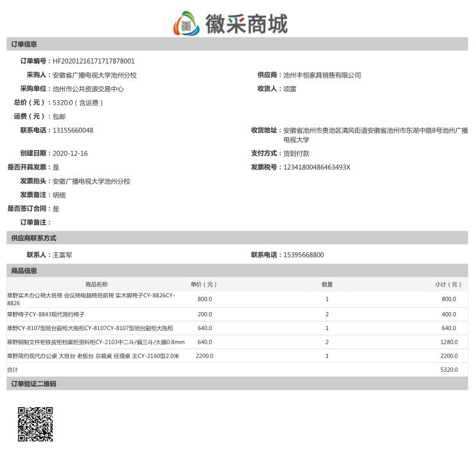Select supplier phone 15395668800
The height and width of the screenshot is (456, 476).
(304, 255)
